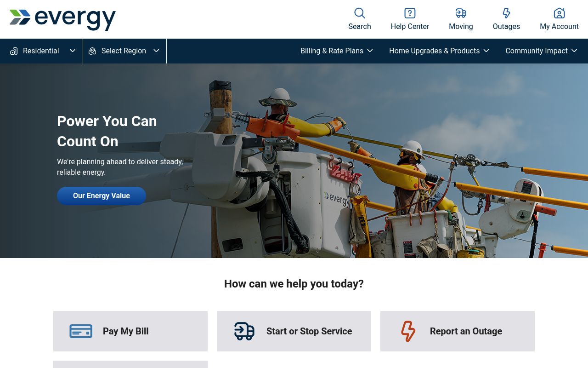Click the Help Center text label
Viewport: 588px width, 368px height.
click(x=410, y=27)
